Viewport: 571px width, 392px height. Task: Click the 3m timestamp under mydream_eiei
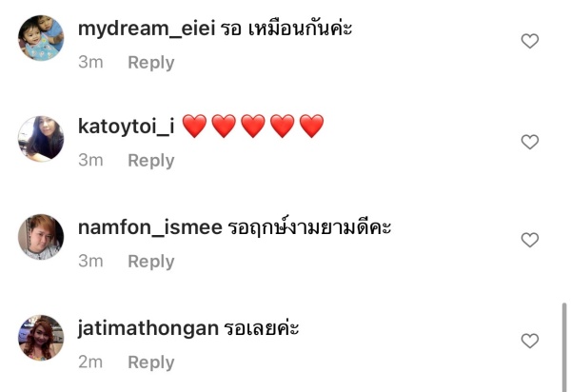tap(90, 62)
